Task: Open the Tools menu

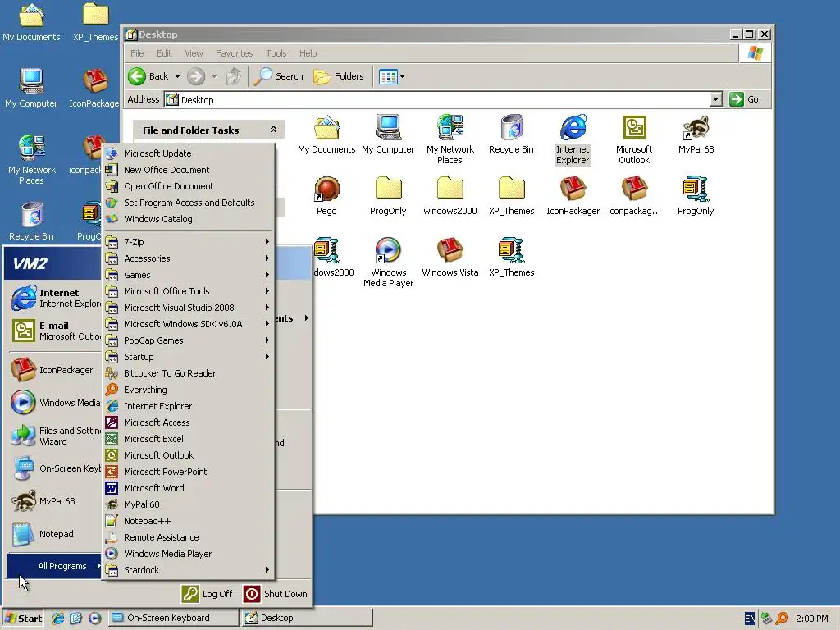Action: [276, 53]
